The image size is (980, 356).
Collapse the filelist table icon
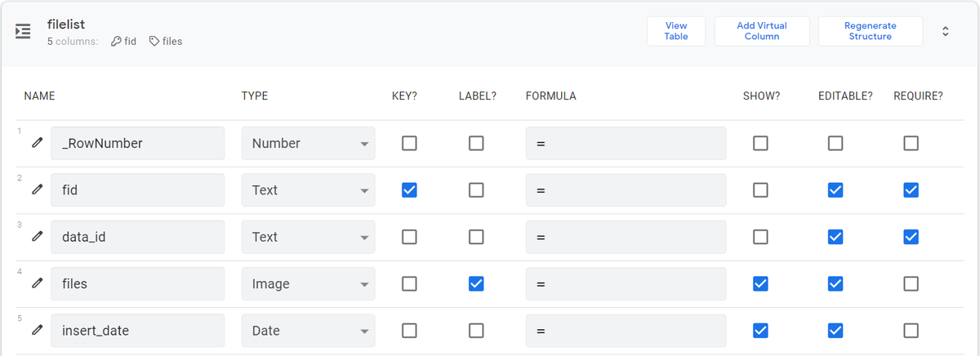[23, 32]
